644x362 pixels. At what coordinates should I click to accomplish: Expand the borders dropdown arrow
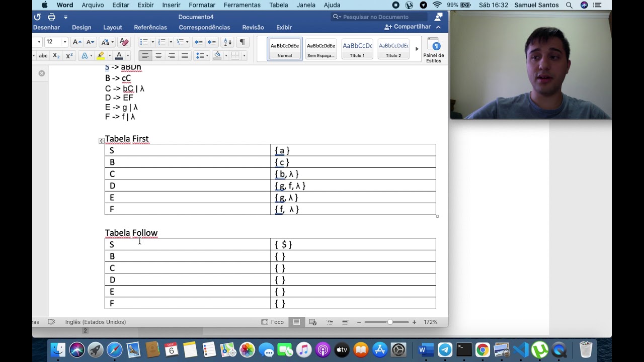244,56
